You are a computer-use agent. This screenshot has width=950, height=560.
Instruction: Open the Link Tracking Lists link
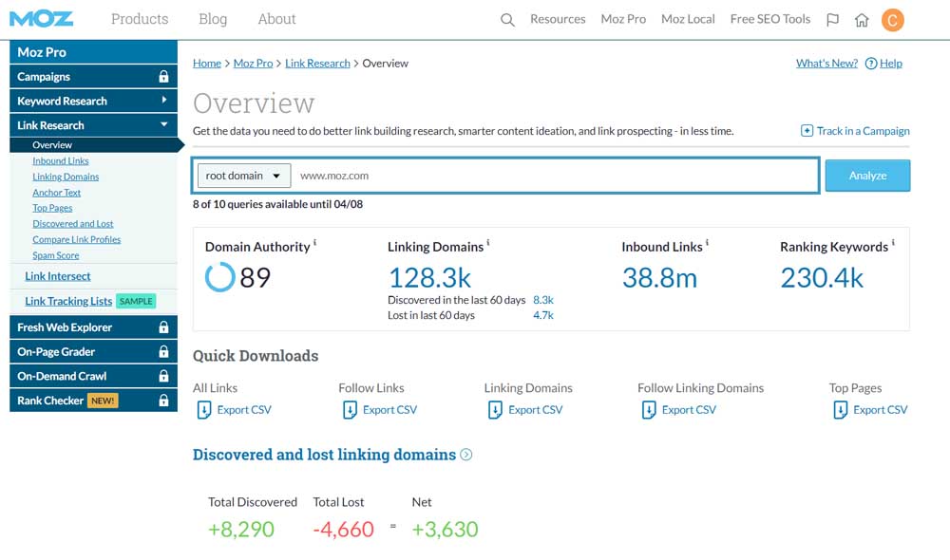tap(68, 301)
